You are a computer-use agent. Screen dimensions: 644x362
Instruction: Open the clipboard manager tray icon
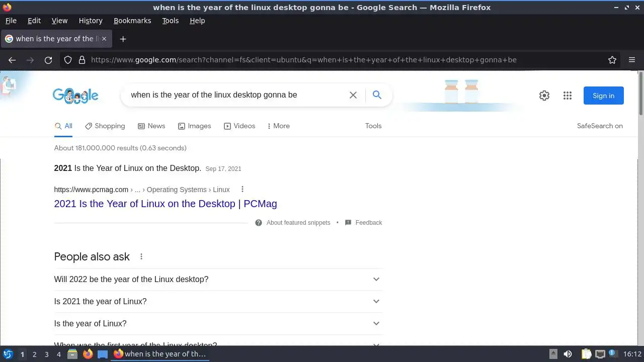586,354
